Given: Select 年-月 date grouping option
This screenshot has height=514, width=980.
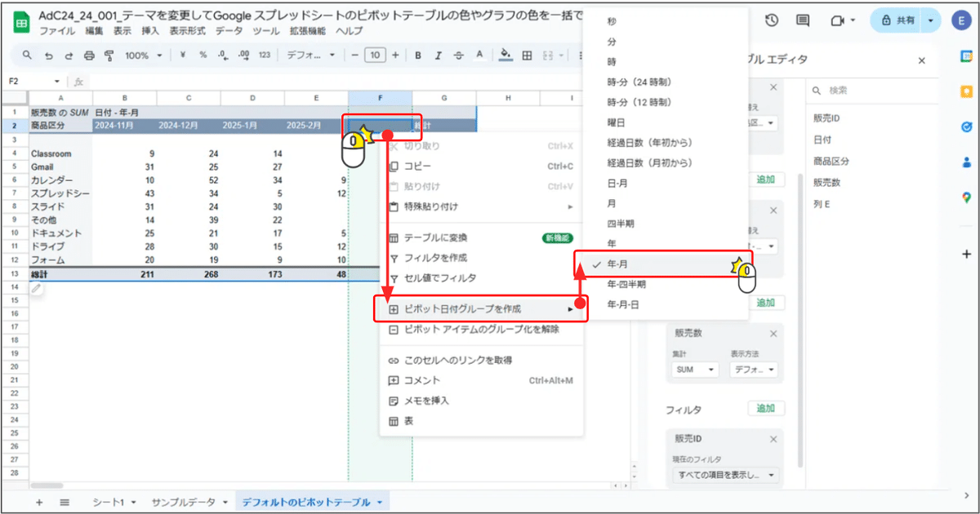Looking at the screenshot, I should [x=666, y=264].
